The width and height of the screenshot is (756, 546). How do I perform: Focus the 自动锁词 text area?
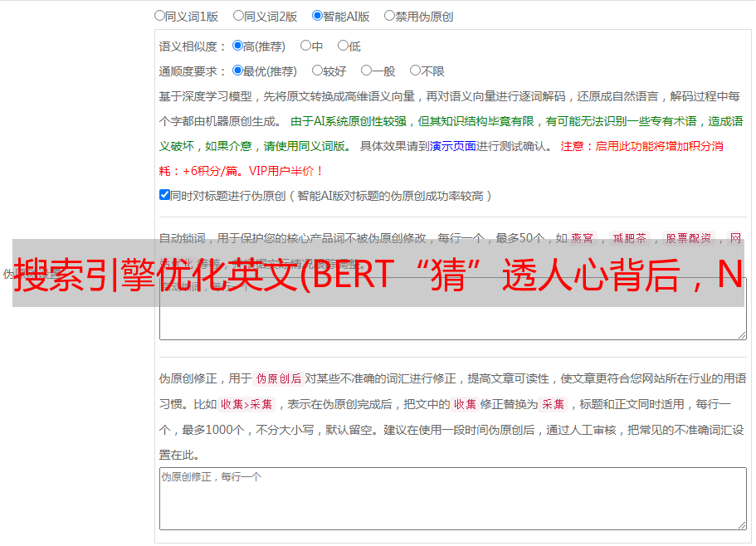pyautogui.click(x=453, y=309)
